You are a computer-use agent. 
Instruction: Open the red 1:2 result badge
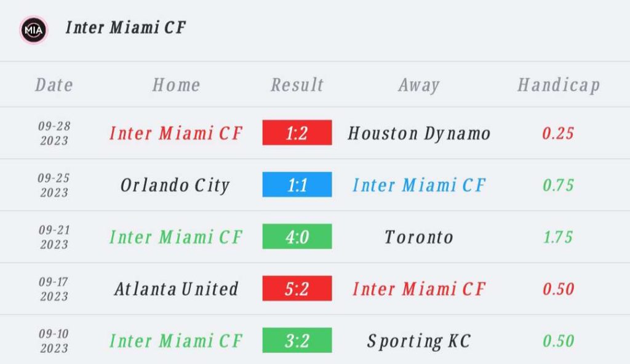pyautogui.click(x=297, y=133)
